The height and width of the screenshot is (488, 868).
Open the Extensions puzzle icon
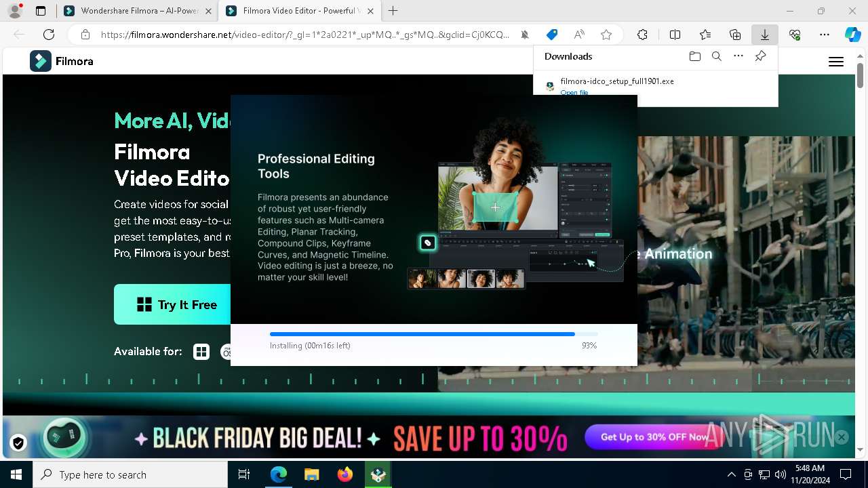pyautogui.click(x=642, y=35)
